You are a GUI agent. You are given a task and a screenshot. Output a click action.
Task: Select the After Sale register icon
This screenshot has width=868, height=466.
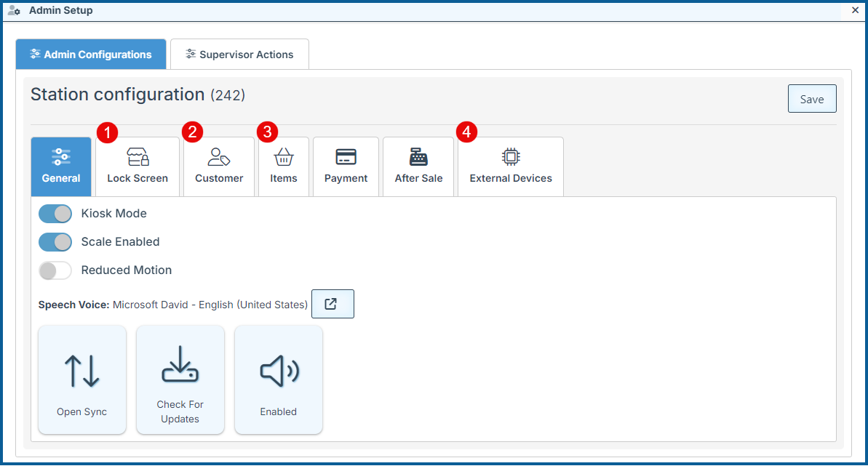[418, 158]
